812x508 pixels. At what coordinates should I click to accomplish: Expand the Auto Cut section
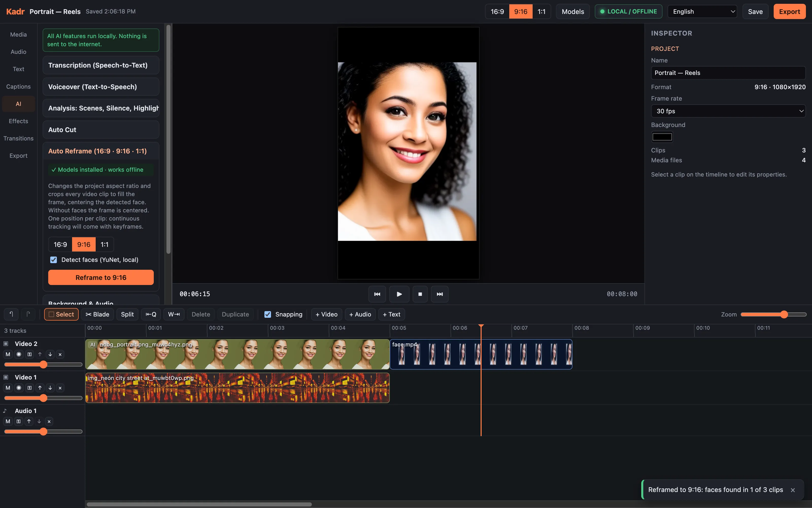(101, 130)
